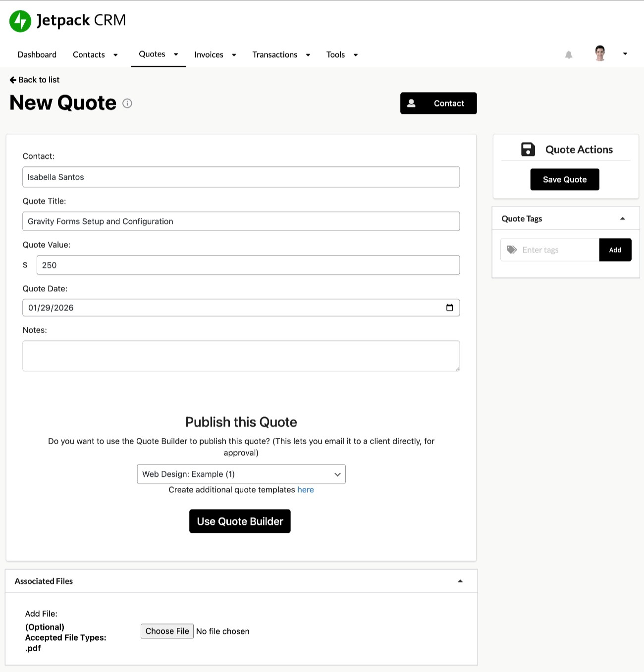Screen dimensions: 644x672
Task: Click the Save Quote button
Action: pyautogui.click(x=565, y=179)
